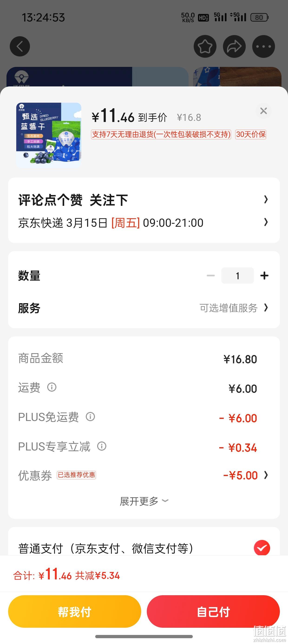Viewport: 288px width, 644px height.
Task: Close the checkout panel with X
Action: click(x=264, y=111)
